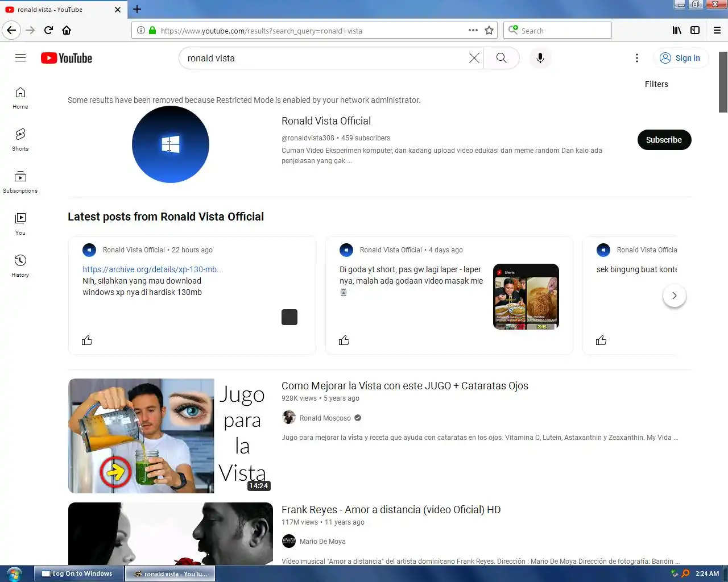
Task: Like the partly visible third post
Action: pos(601,340)
